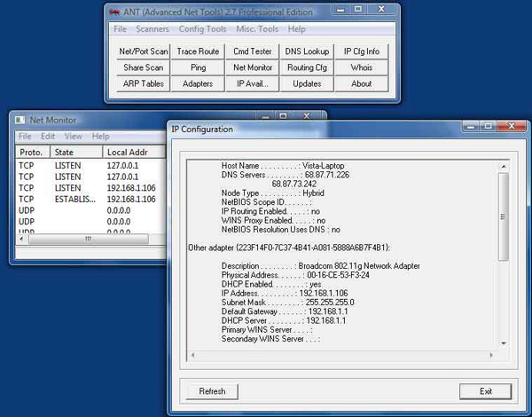Open the Whois tool
The image size is (532, 417).
tap(362, 67)
